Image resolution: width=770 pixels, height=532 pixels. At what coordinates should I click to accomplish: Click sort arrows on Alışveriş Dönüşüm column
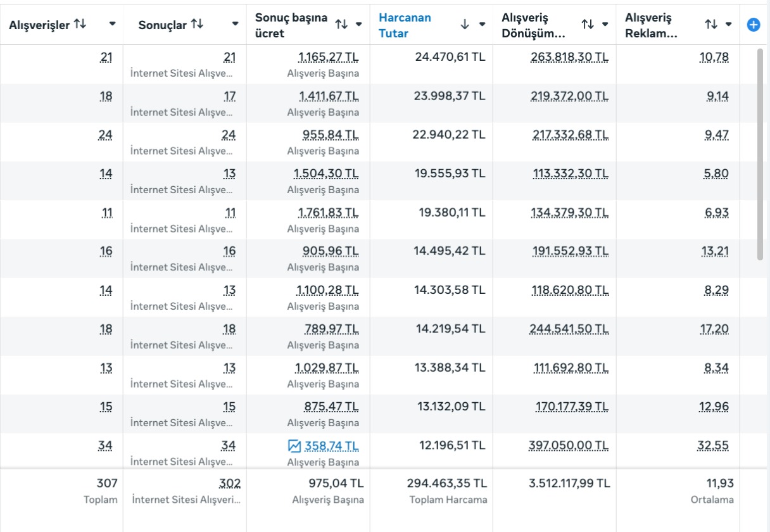click(x=588, y=24)
